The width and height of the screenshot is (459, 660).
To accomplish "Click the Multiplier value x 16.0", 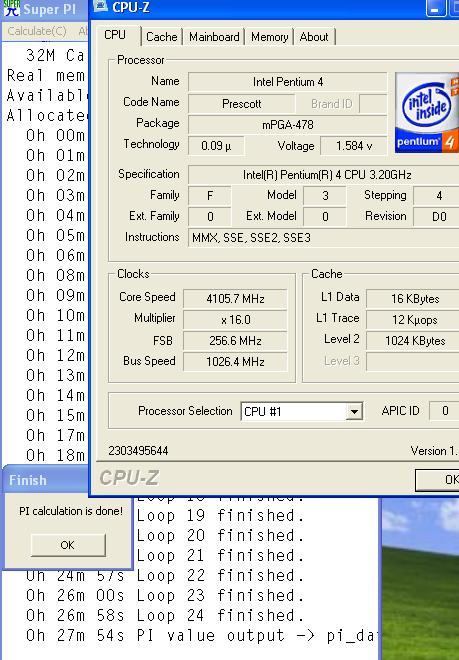I will 235,320.
